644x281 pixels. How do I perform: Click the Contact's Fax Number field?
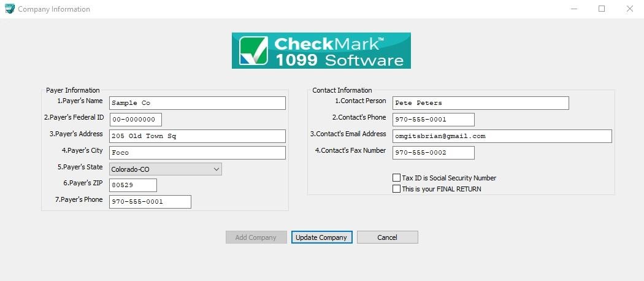[x=433, y=153]
